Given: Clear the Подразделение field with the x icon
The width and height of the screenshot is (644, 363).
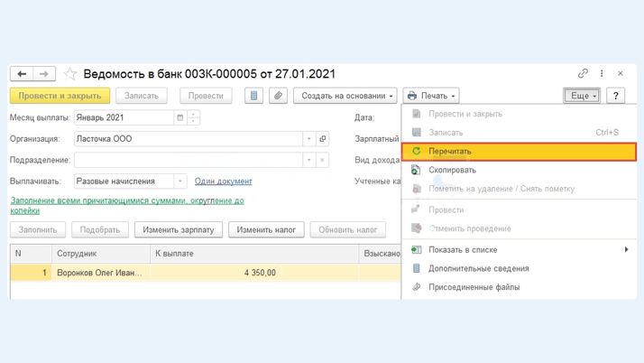Looking at the screenshot, I should (x=322, y=160).
